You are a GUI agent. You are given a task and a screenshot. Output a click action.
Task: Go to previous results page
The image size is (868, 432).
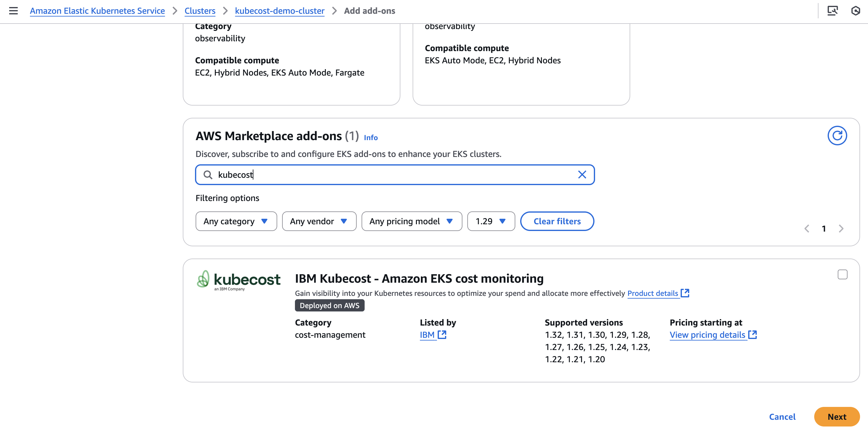click(807, 229)
